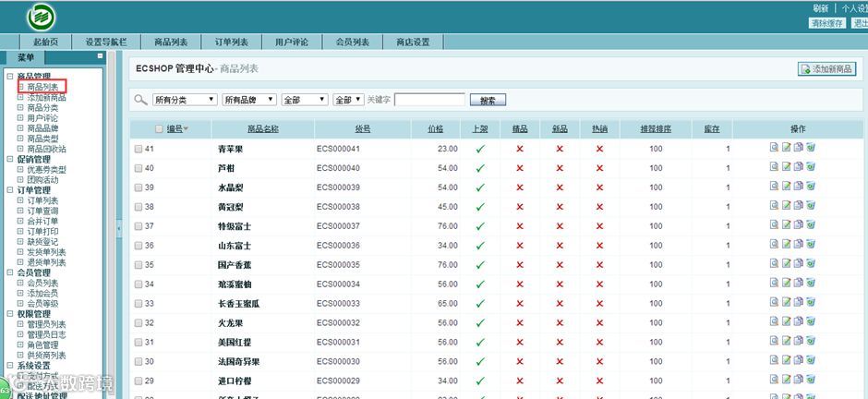Viewport: 868px width, 399px height.
Task: Copy the 特级富士 product via copy icon
Action: tap(798, 224)
